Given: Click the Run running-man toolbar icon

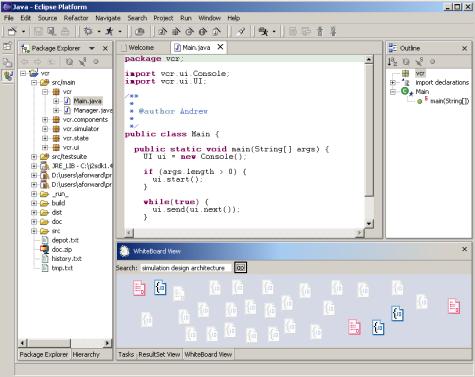Looking at the screenshot, I should 109,31.
